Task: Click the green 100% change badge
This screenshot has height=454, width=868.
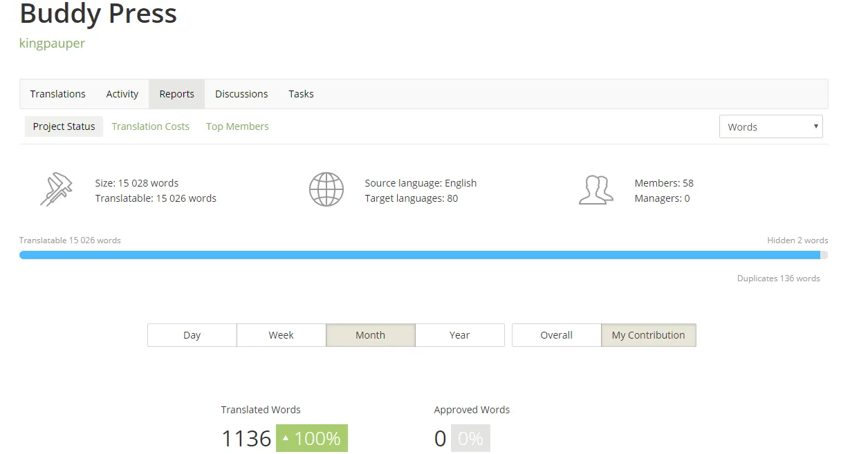Action: pos(312,438)
